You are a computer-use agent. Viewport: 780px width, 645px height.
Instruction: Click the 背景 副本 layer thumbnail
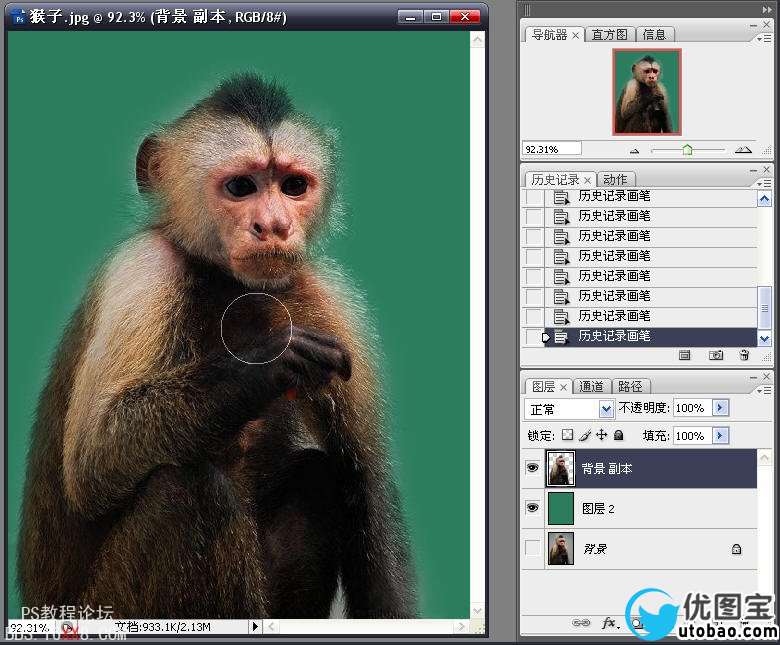pos(561,468)
